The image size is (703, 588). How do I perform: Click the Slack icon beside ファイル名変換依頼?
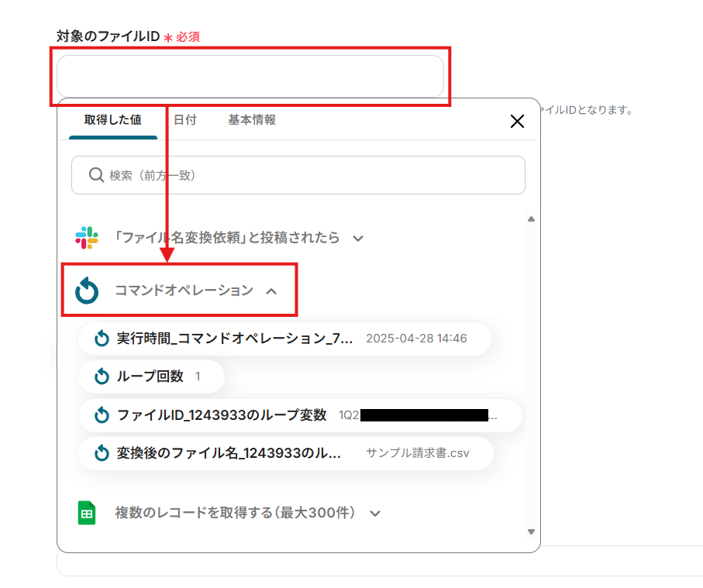point(87,238)
